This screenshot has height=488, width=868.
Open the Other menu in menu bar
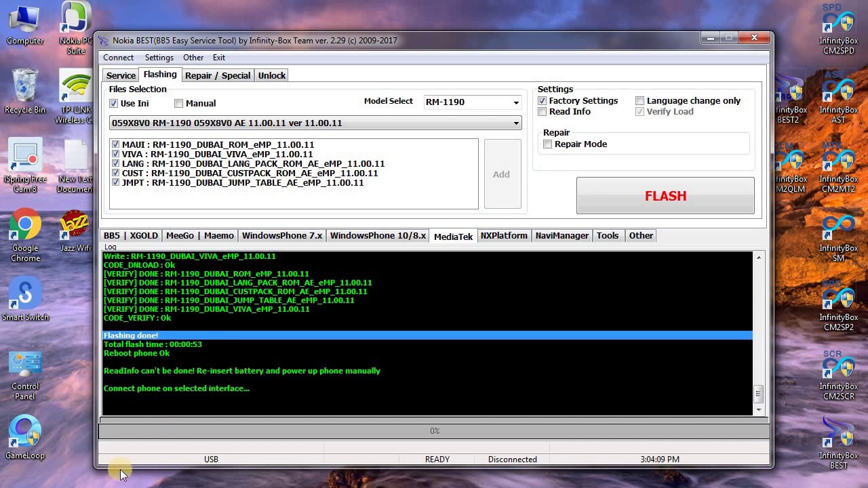193,58
